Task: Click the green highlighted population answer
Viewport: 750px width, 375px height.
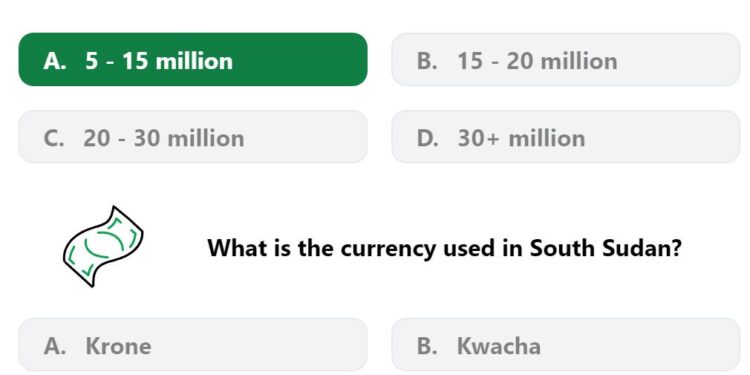Action: point(193,59)
